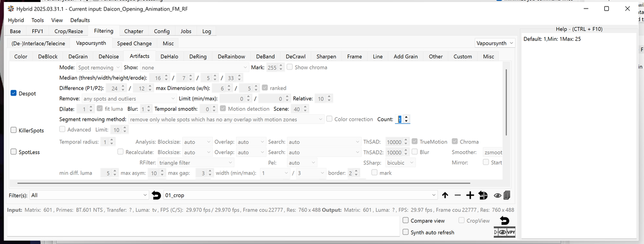644x244 pixels.
Task: Check Synth auto refresh
Action: coord(406,232)
